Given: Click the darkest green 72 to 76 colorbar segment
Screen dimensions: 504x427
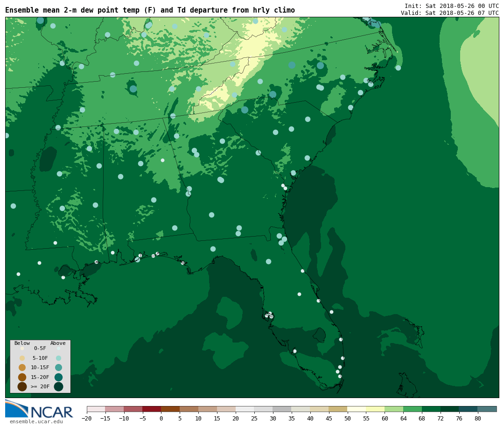Looking at the screenshot, I should [x=450, y=409].
